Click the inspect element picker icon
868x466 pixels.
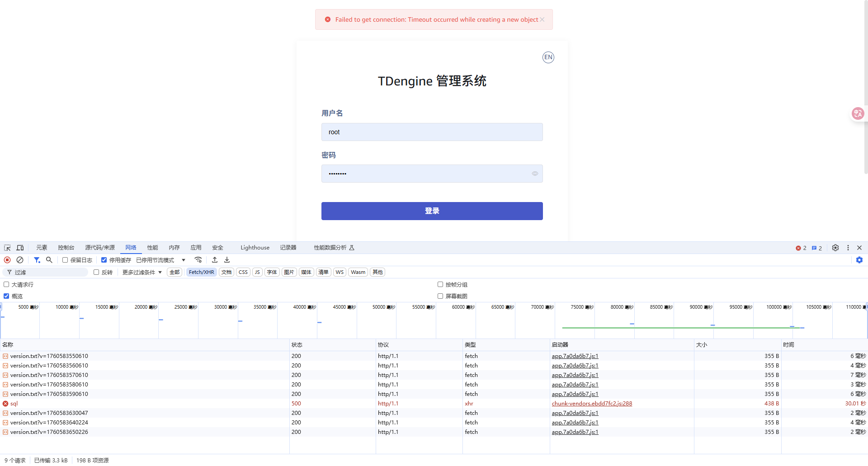point(7,248)
